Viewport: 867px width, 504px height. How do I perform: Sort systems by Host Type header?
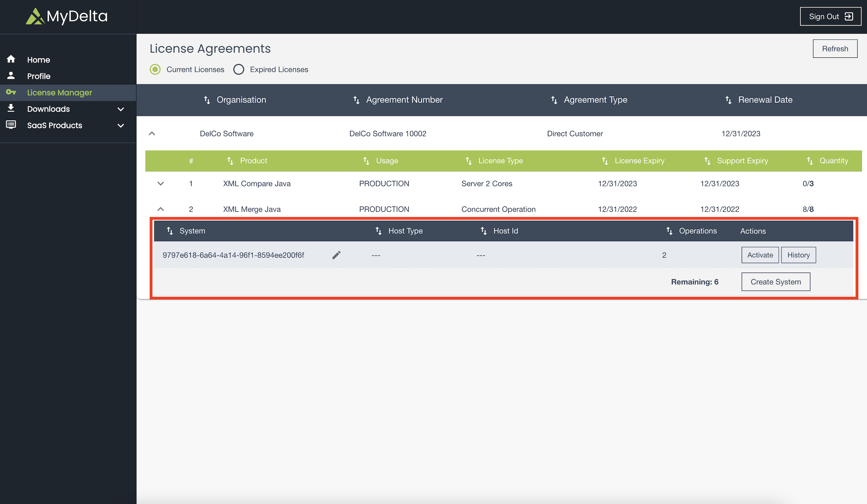[405, 231]
